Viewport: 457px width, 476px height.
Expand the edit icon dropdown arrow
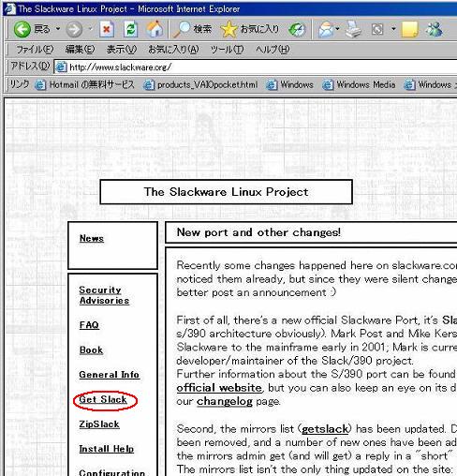pos(393,29)
